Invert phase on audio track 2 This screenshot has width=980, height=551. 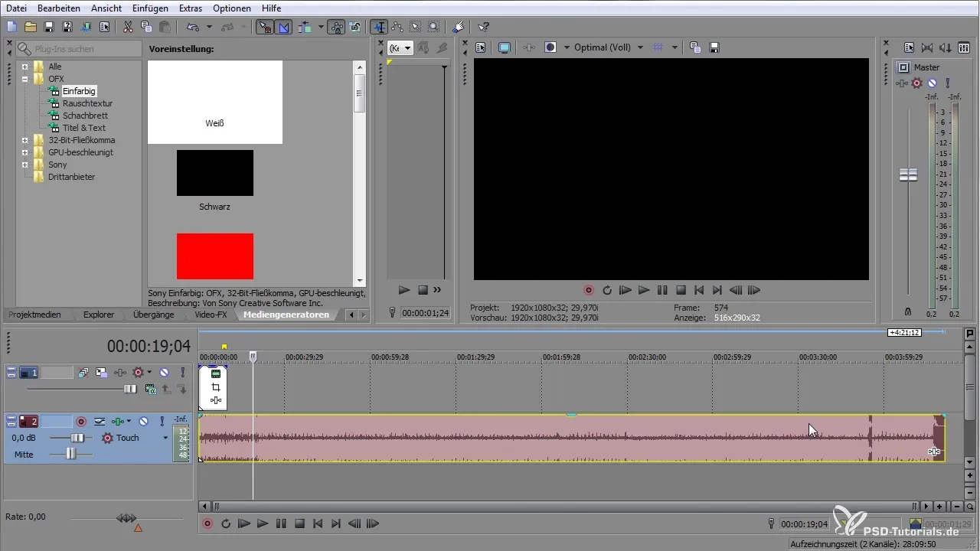pyautogui.click(x=100, y=421)
